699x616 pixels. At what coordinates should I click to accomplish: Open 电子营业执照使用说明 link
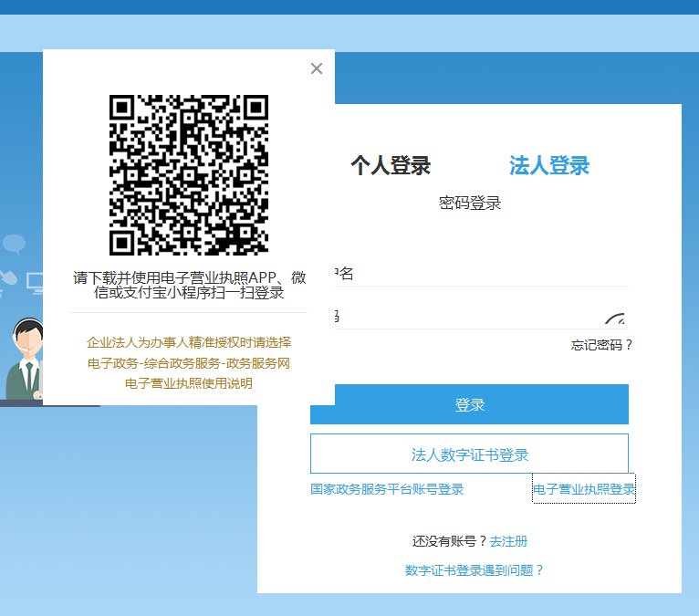[189, 383]
